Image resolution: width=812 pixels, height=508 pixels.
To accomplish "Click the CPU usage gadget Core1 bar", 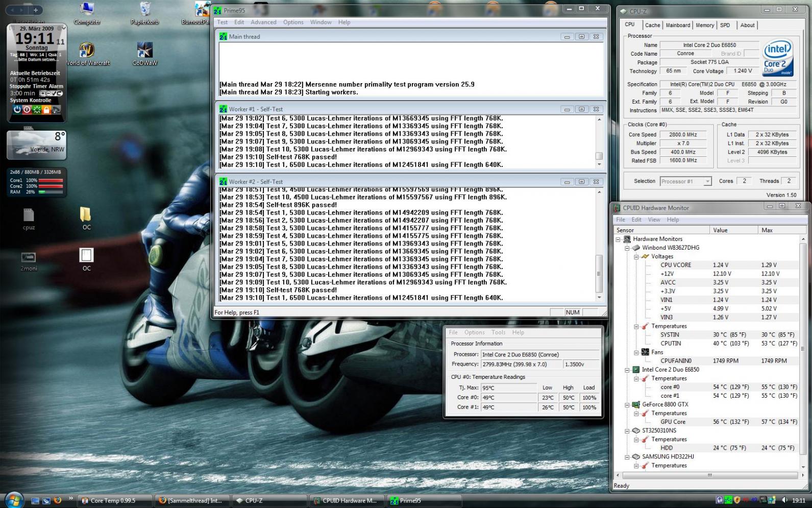I will pos(51,180).
